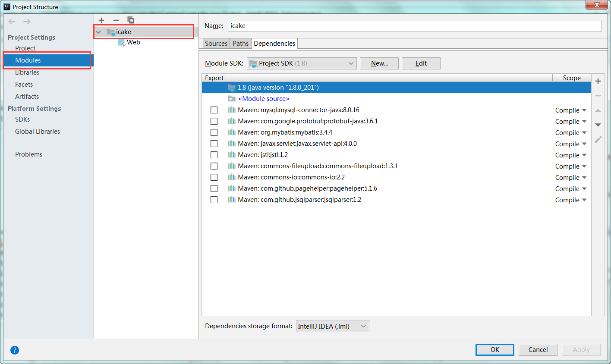Click the jsqlparser library icon
This screenshot has height=364, width=611.
(x=232, y=200)
